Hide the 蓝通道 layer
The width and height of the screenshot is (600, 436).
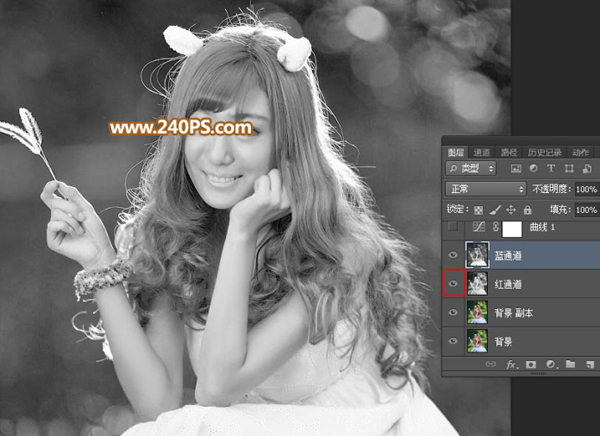point(452,256)
